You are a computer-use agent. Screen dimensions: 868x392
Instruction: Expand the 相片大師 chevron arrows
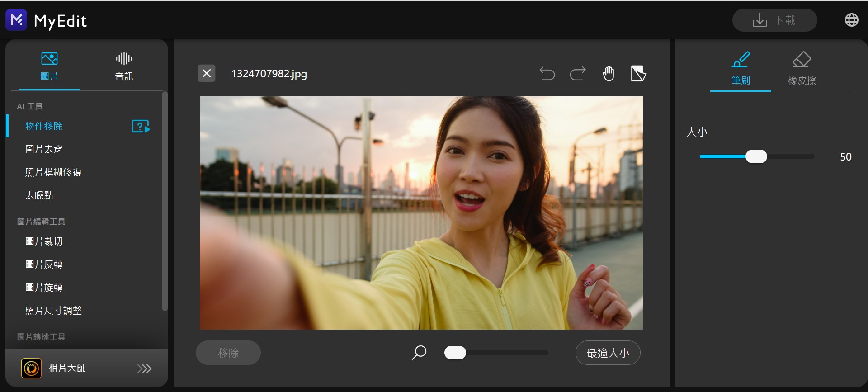pos(144,368)
